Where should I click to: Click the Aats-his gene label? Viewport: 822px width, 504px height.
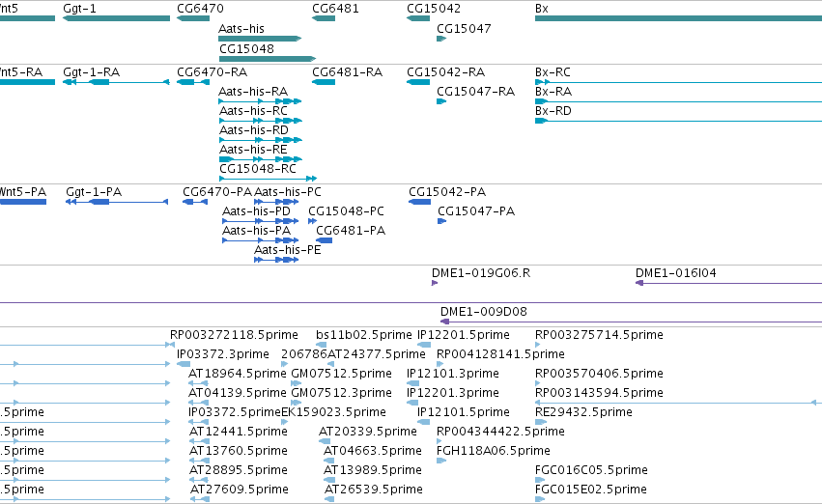(241, 28)
